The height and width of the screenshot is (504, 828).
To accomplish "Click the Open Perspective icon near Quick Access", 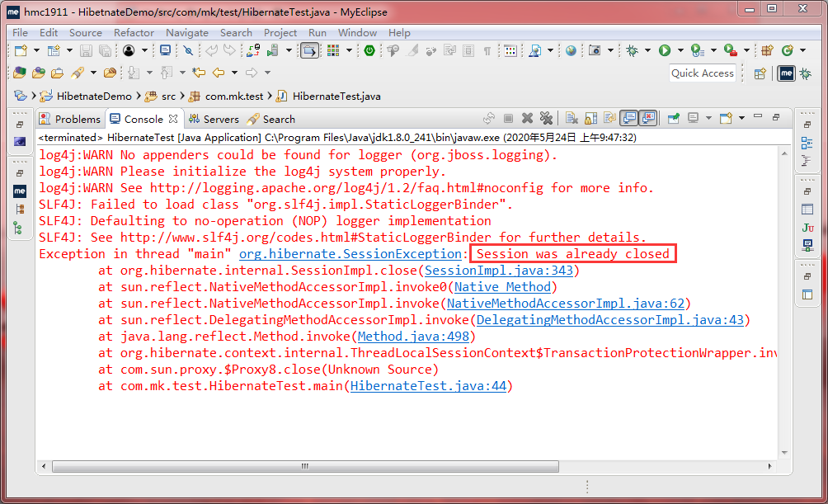I will coord(760,73).
